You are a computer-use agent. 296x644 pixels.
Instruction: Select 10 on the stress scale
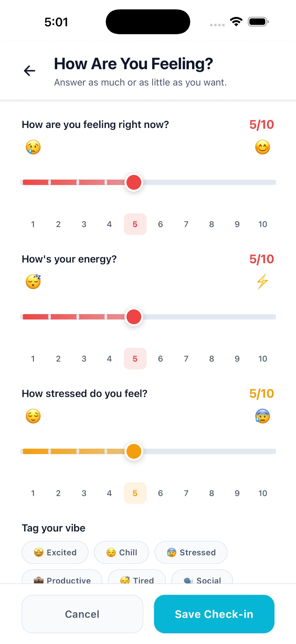coord(262,493)
